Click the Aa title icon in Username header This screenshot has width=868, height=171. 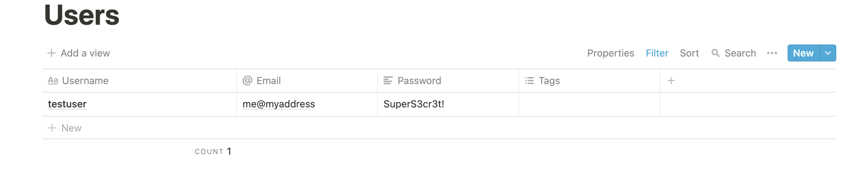pos(53,81)
